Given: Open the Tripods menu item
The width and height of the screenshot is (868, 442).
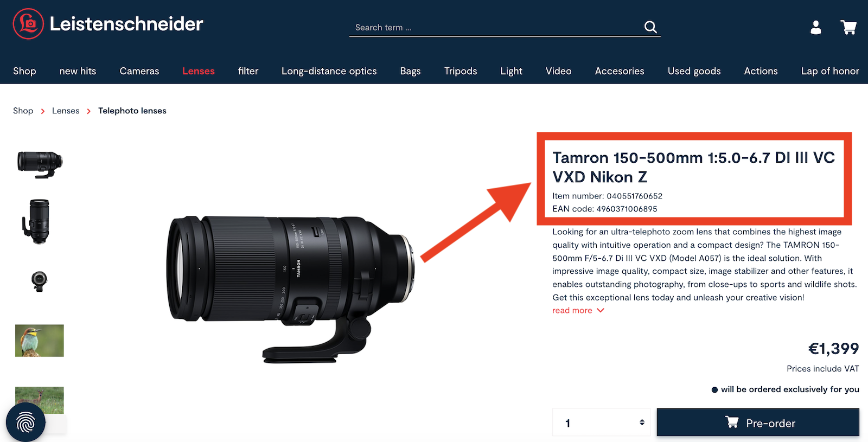Looking at the screenshot, I should point(461,71).
